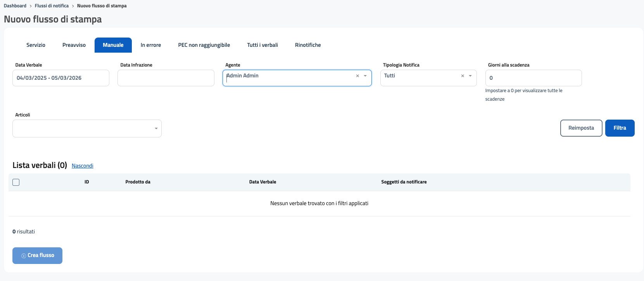The image size is (644, 281).
Task: Open the Preavviso tab
Action: click(74, 45)
